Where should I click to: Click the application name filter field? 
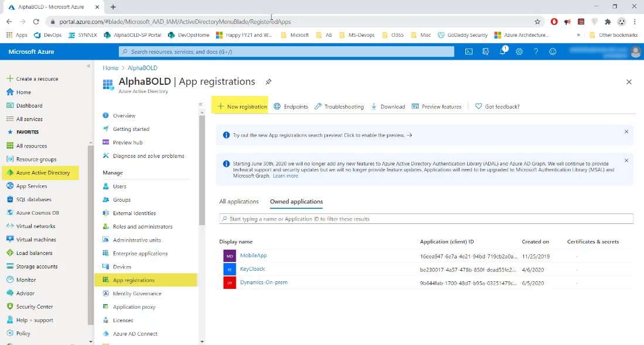coord(426,219)
